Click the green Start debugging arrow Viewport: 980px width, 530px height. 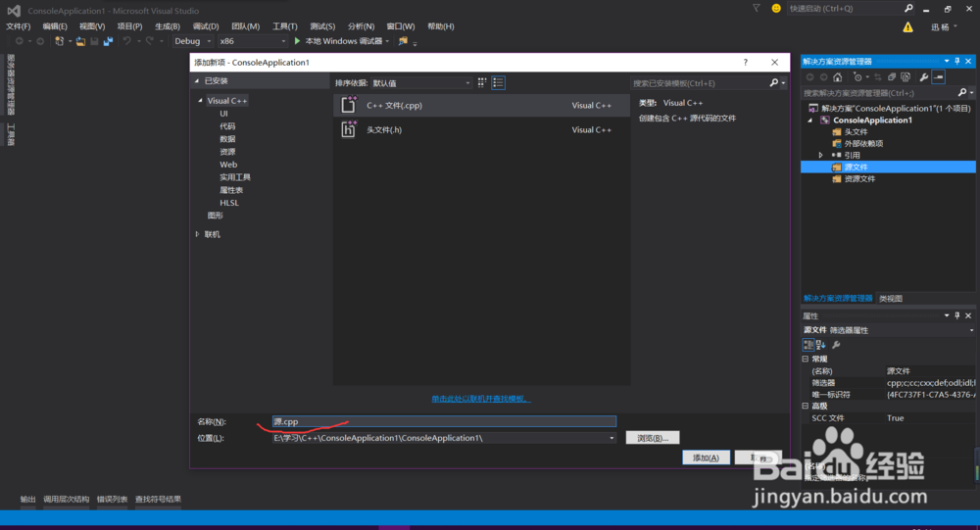pos(298,41)
